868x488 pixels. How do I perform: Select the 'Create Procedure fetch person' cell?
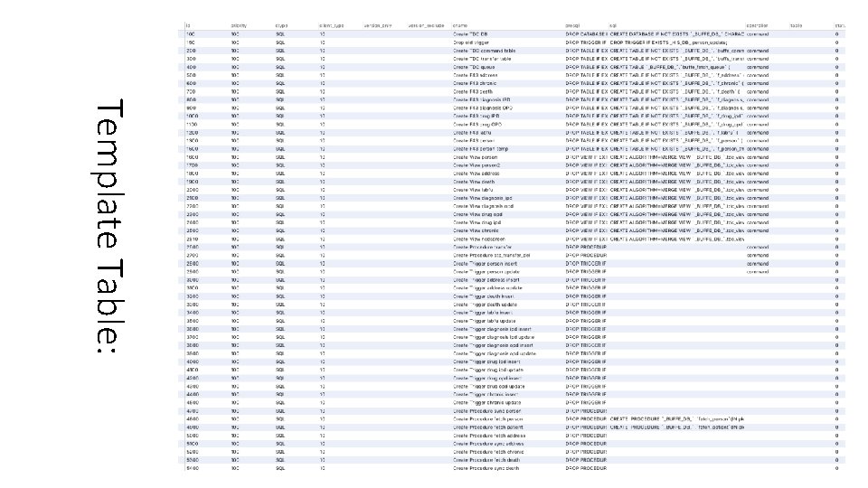[487, 419]
